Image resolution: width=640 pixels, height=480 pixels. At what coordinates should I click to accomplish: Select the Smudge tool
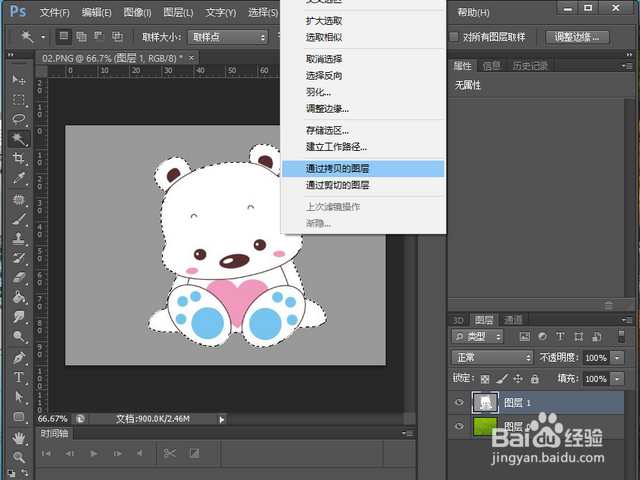pos(19,316)
